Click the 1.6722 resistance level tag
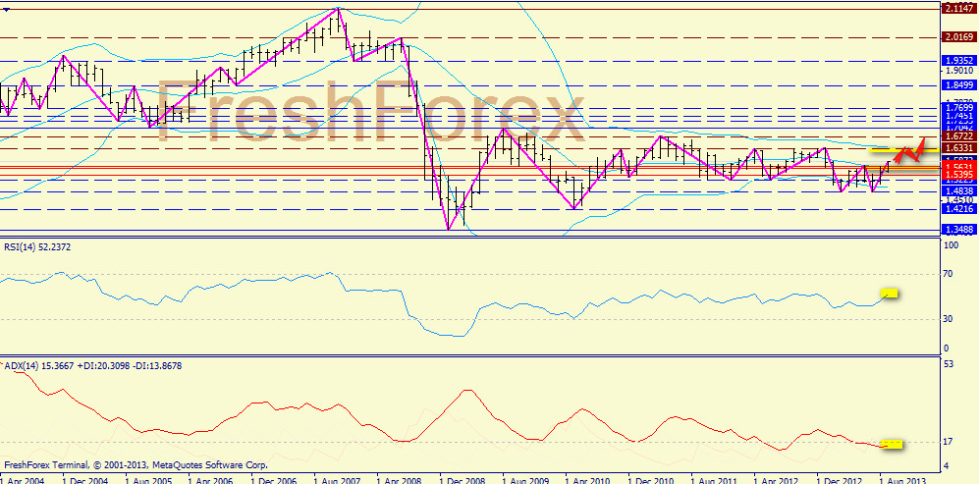980x484 pixels. click(957, 135)
